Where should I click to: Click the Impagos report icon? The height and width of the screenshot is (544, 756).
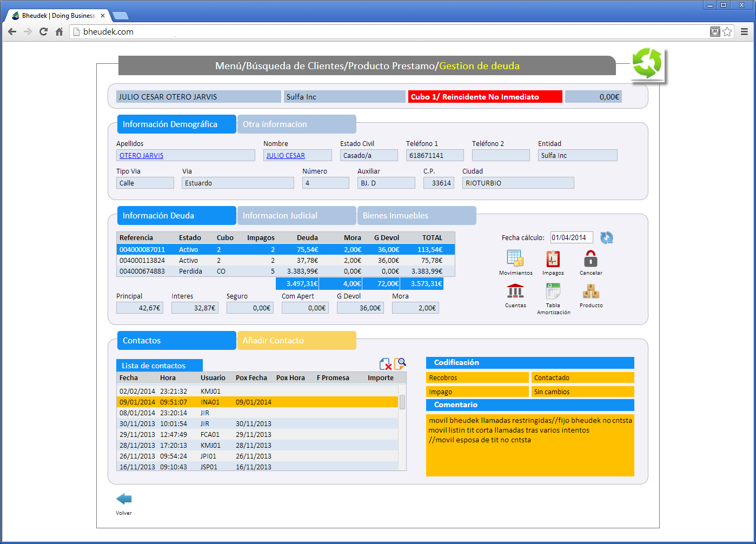[x=553, y=259]
